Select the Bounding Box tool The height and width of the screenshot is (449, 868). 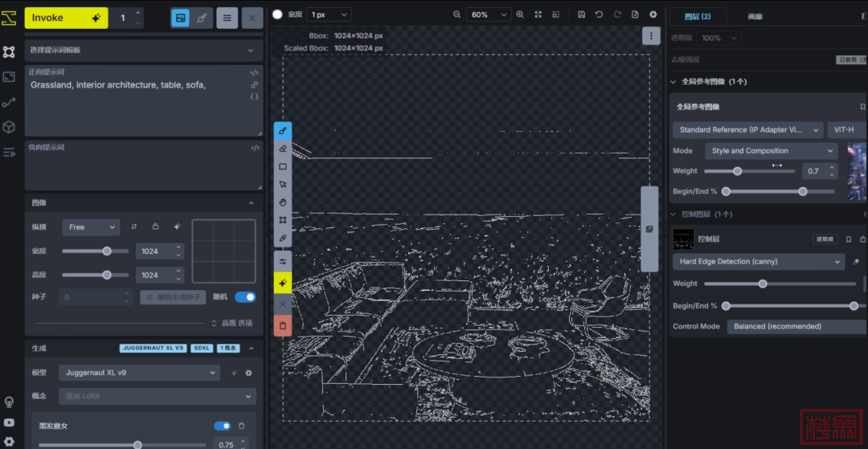pos(283,220)
